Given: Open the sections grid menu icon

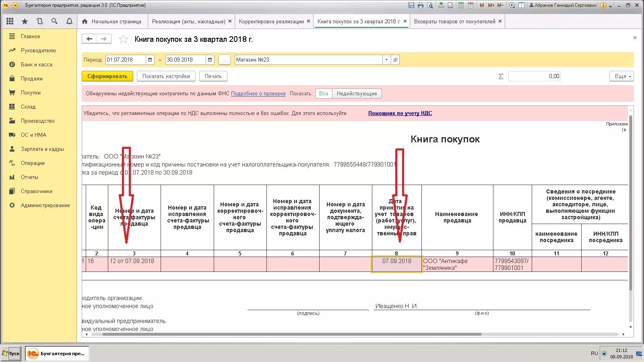Looking at the screenshot, I should [10, 21].
